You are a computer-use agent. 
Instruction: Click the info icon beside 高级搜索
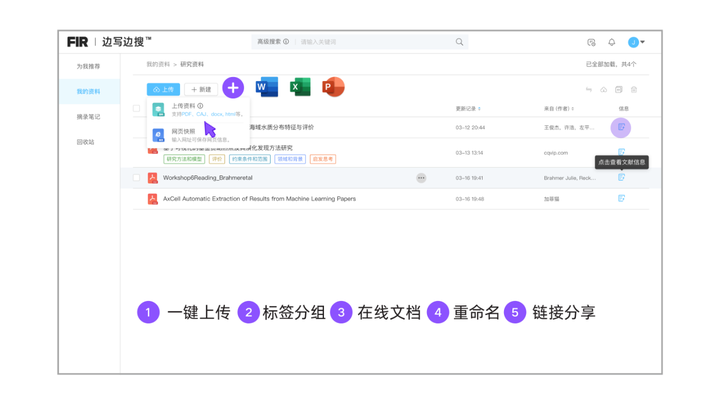click(x=286, y=41)
